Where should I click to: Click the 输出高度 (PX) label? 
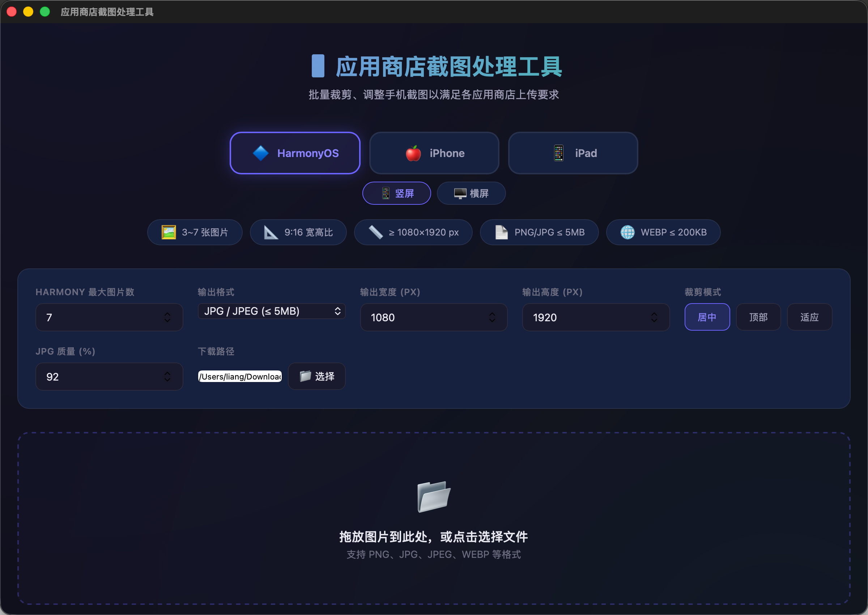tap(552, 292)
